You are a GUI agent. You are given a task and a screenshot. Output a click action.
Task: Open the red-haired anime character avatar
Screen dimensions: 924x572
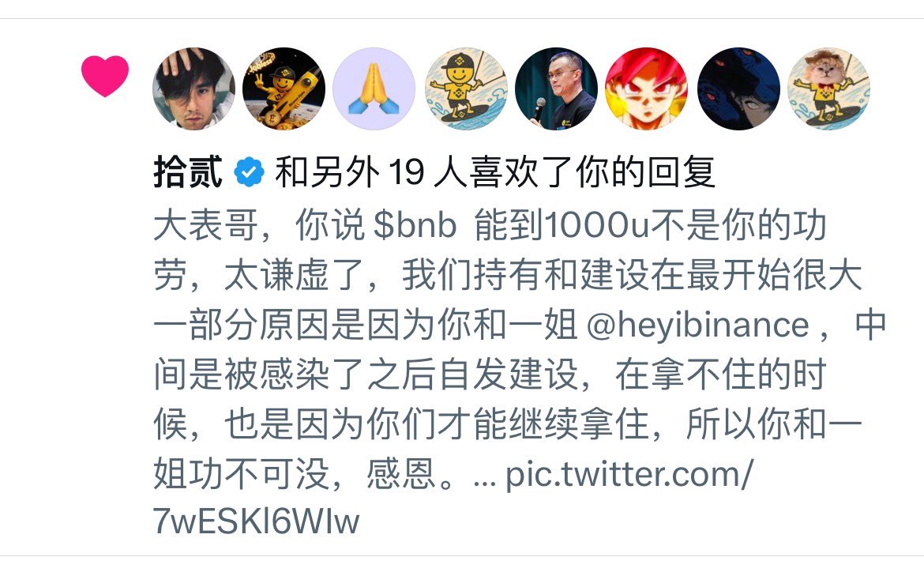tap(647, 88)
